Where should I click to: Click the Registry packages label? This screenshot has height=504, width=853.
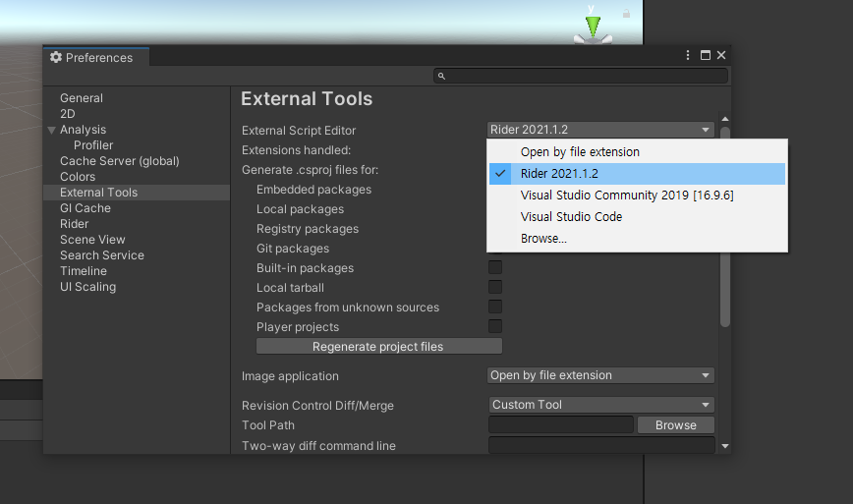[x=308, y=229]
